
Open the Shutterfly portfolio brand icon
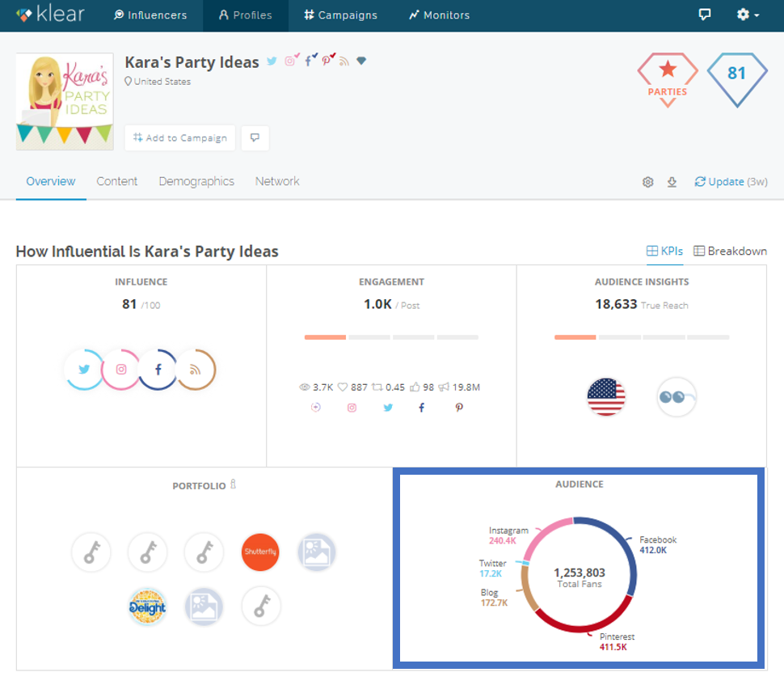(x=260, y=553)
